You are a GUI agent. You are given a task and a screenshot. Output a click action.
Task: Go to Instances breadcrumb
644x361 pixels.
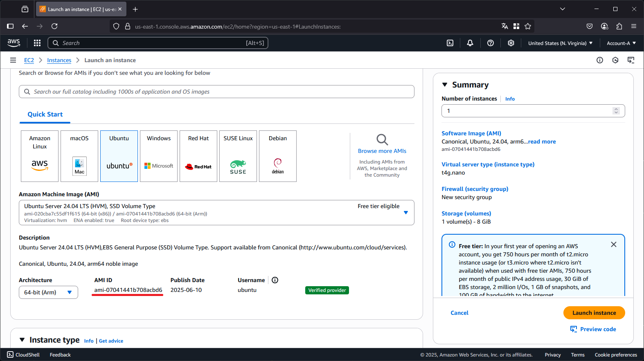click(x=59, y=60)
